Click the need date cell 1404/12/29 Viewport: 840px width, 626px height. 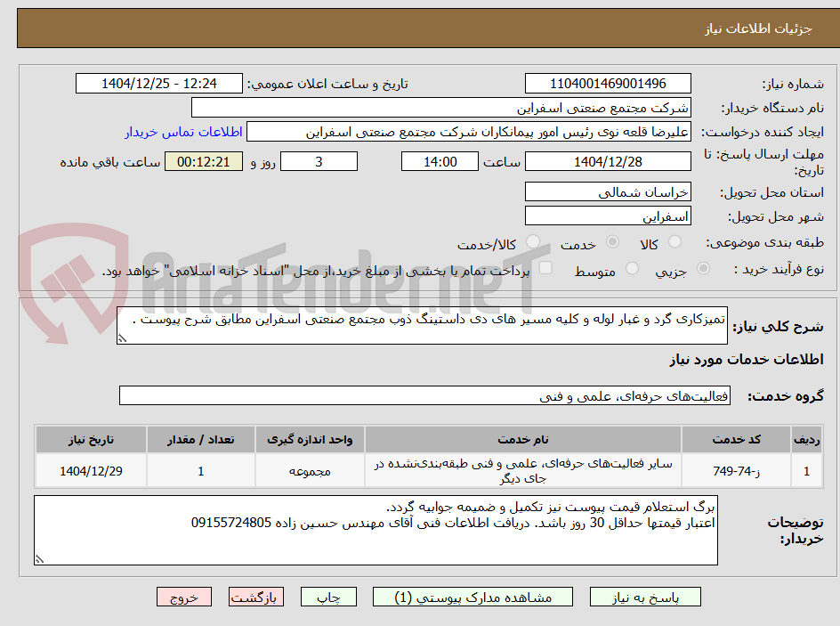[x=91, y=470]
